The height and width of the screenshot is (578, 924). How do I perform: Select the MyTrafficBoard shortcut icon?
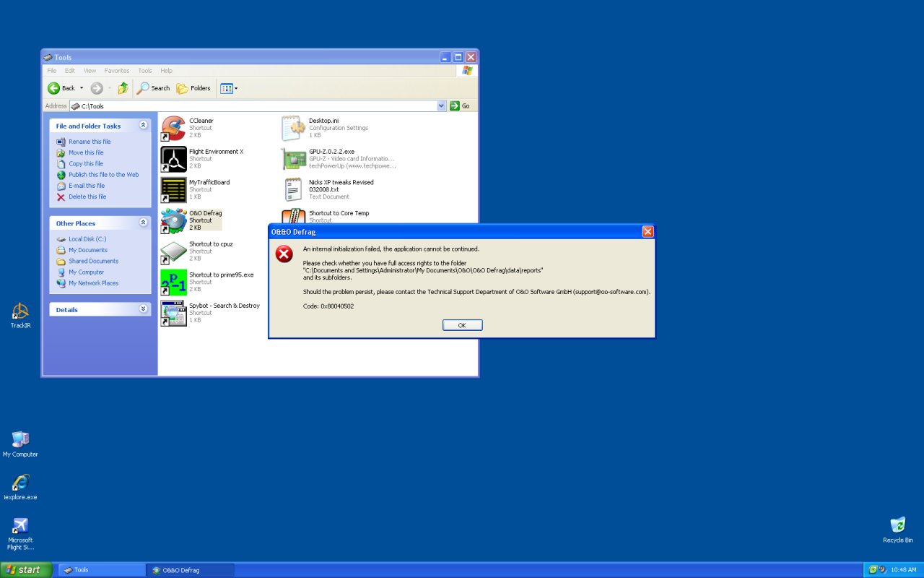pos(173,190)
